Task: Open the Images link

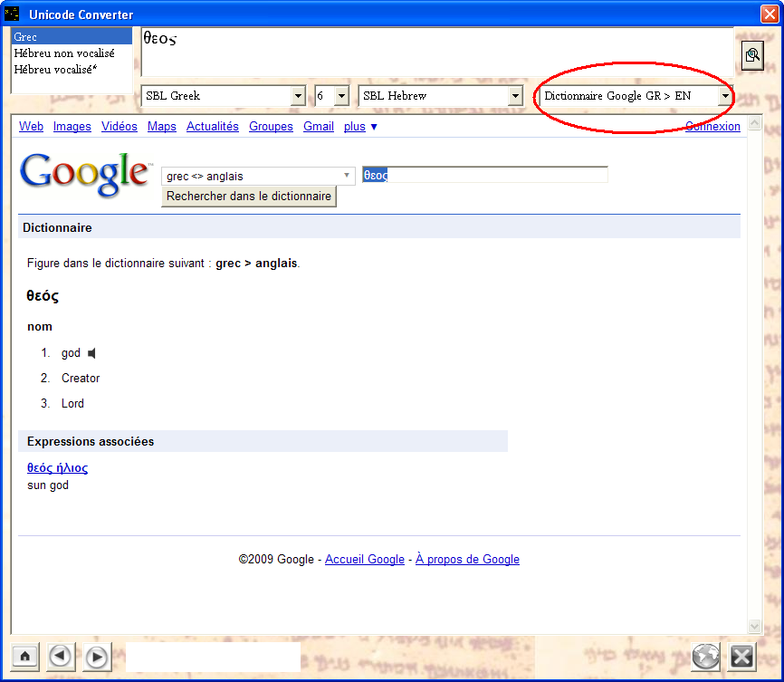Action: point(72,127)
